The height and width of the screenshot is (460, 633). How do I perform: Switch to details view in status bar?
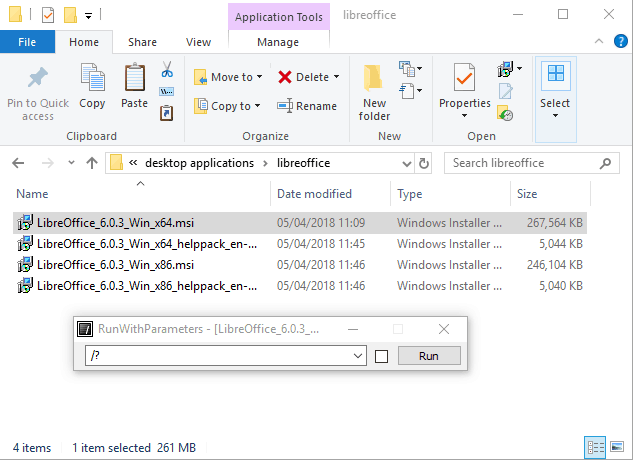coord(597,447)
